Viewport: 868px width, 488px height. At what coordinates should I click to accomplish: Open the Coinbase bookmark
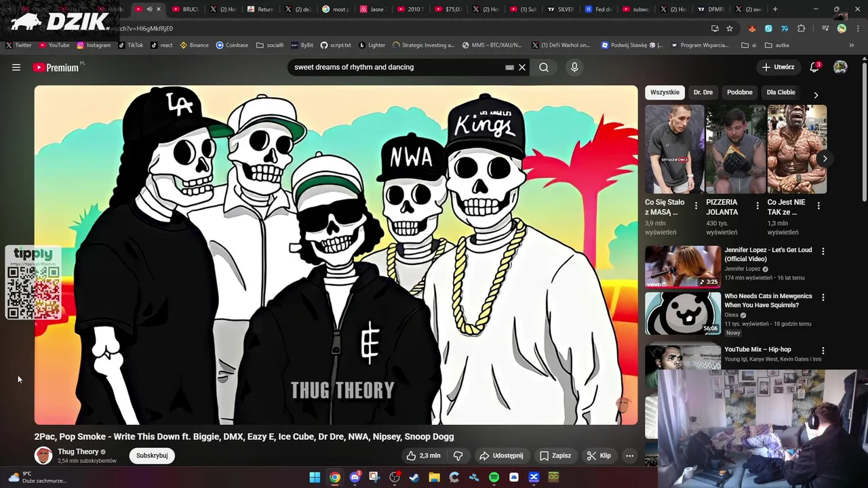(232, 45)
